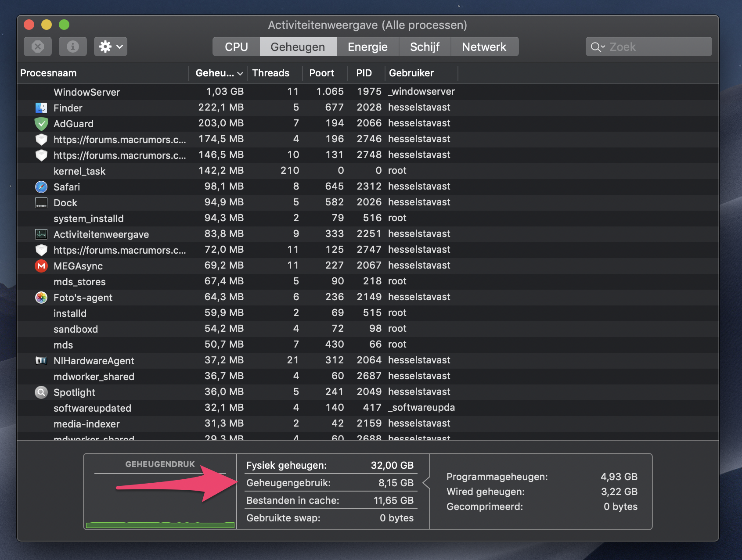Click the Foto's-agent icon
This screenshot has height=560, width=742.
tap(41, 298)
